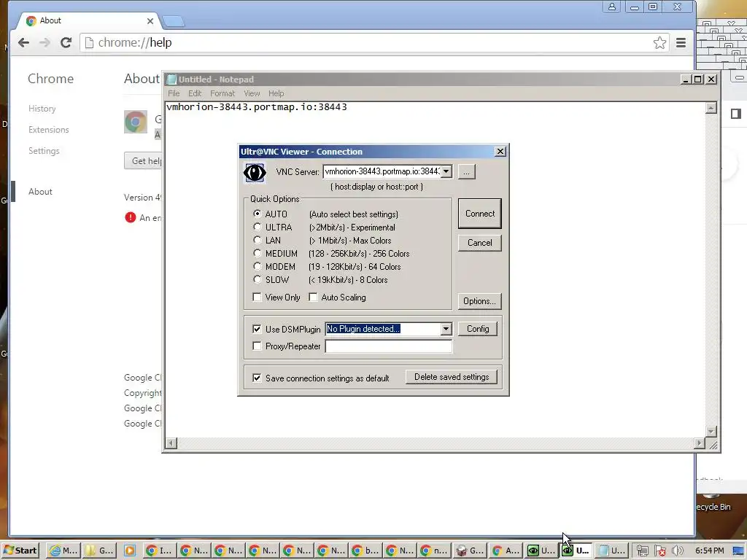Viewport: 747px width, 560px height.
Task: Click into the VNC Server address field
Action: pos(382,171)
